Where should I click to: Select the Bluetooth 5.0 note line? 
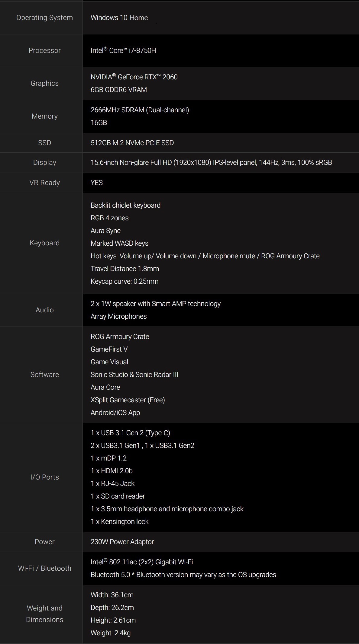point(183,575)
